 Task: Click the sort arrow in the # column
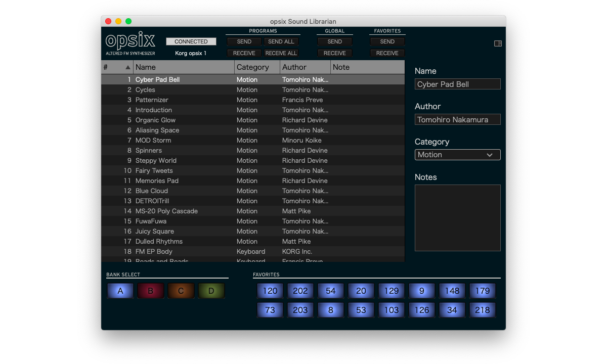coord(128,67)
